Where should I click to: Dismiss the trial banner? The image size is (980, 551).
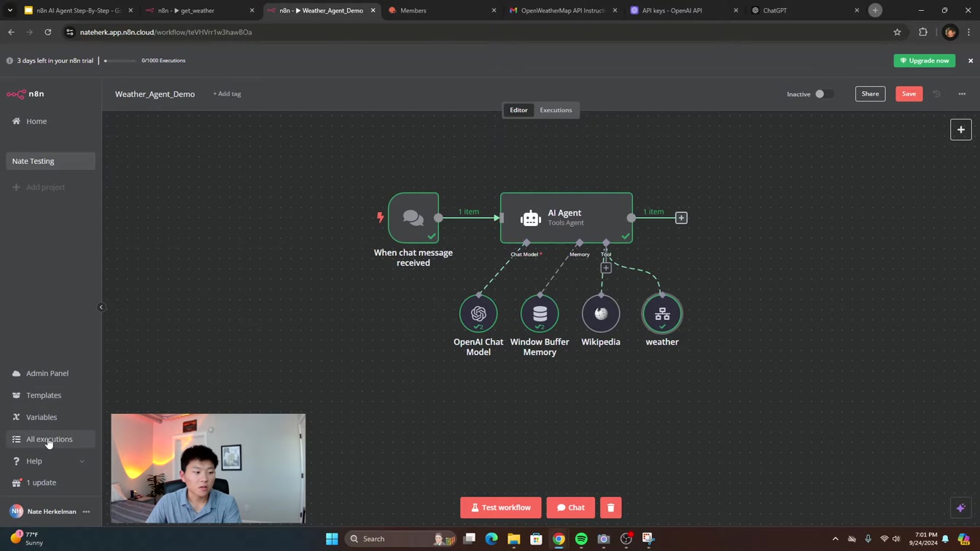coord(971,60)
